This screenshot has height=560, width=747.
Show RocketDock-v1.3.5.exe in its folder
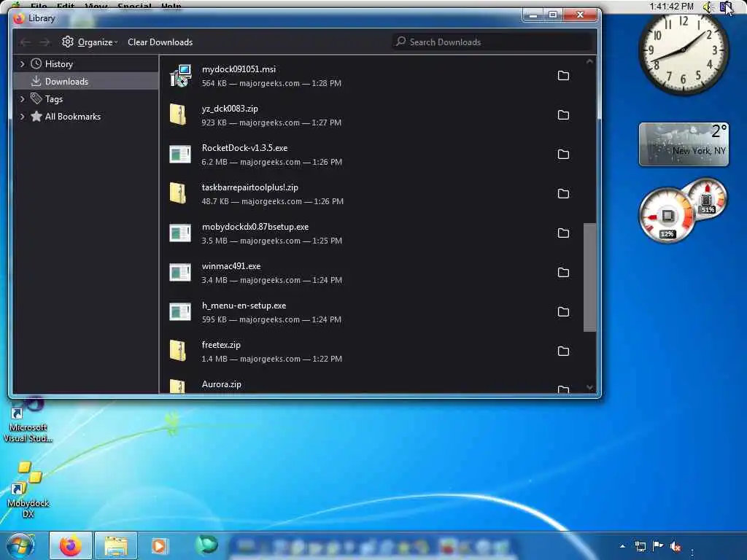tap(563, 155)
